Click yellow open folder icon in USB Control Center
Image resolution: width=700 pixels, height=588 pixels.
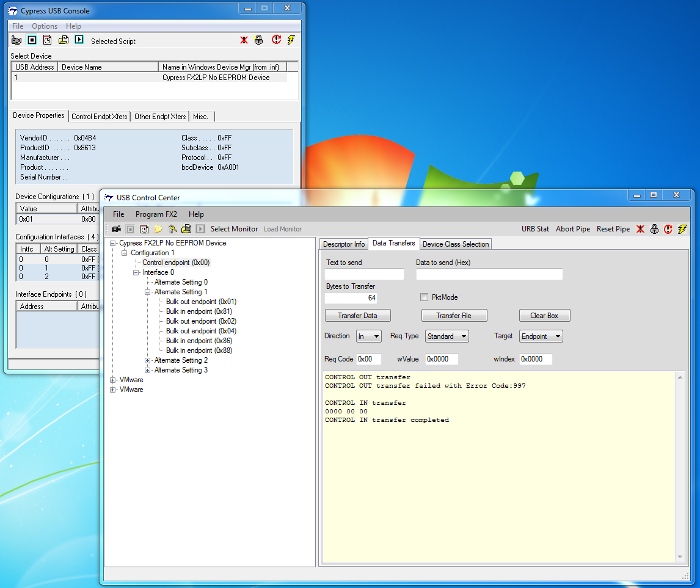(x=158, y=229)
